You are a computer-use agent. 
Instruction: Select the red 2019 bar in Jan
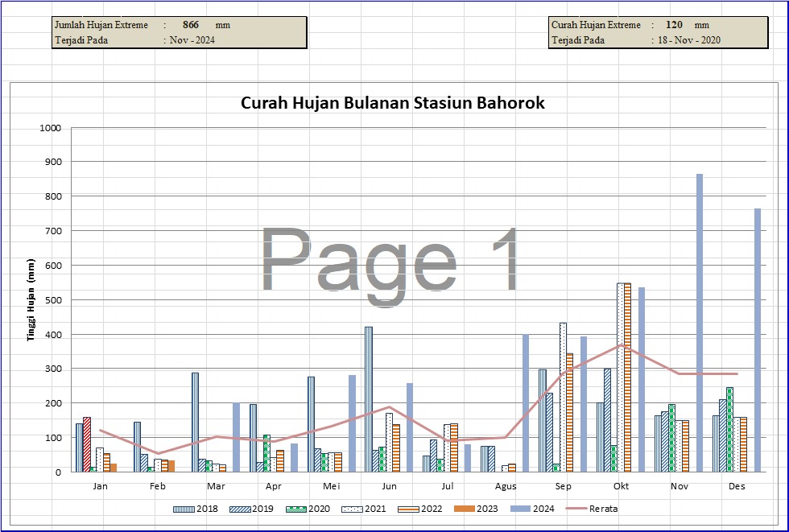click(x=87, y=444)
